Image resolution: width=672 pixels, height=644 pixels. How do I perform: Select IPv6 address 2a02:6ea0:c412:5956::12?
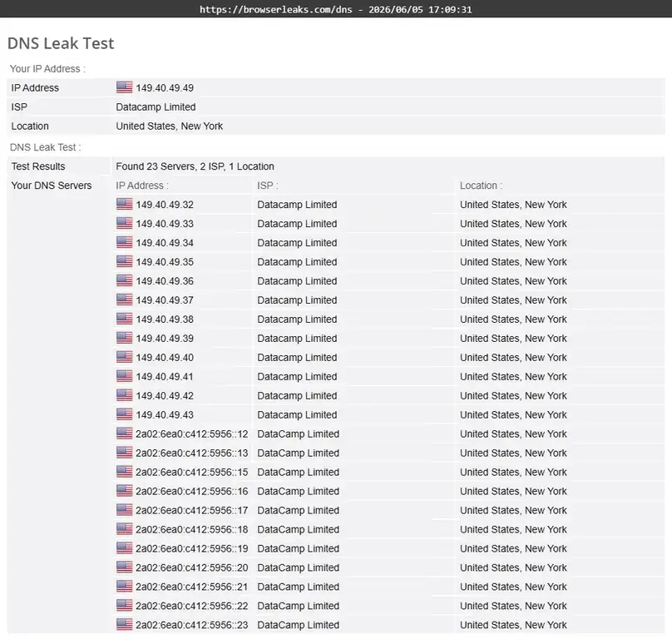click(191, 433)
